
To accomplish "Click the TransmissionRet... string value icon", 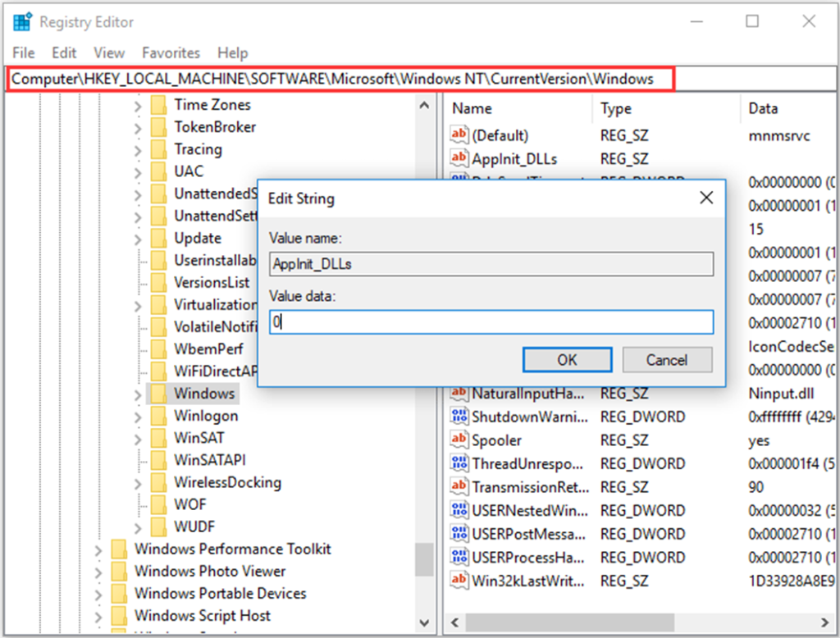I will (459, 486).
